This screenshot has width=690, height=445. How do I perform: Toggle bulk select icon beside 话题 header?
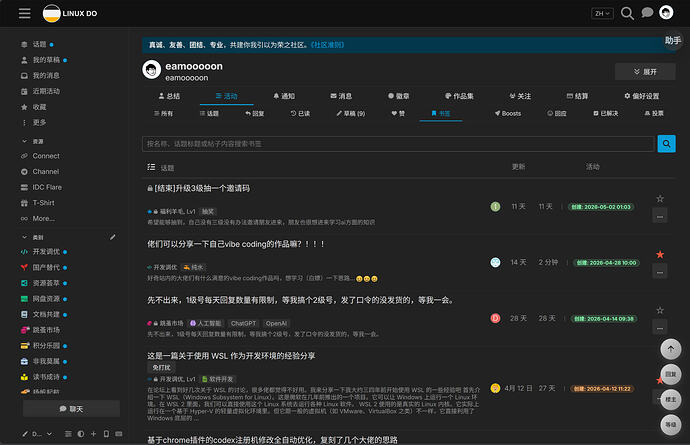[151, 167]
